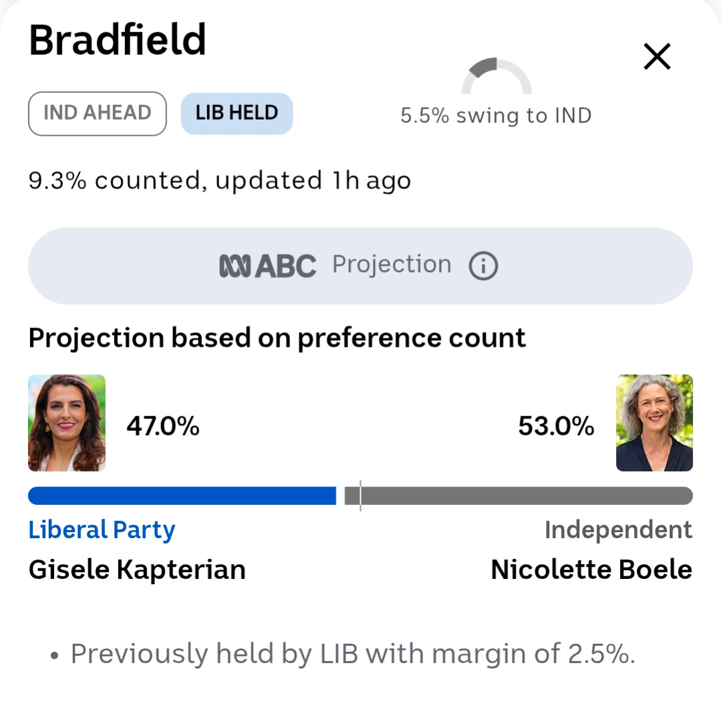Tap the ABC Projection banner
The image size is (721, 728).
(x=361, y=266)
